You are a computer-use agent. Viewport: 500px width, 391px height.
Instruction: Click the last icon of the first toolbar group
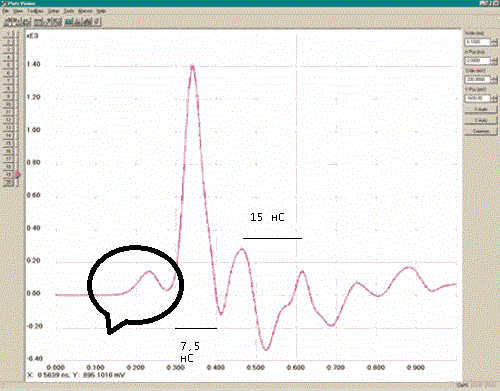[x=28, y=22]
